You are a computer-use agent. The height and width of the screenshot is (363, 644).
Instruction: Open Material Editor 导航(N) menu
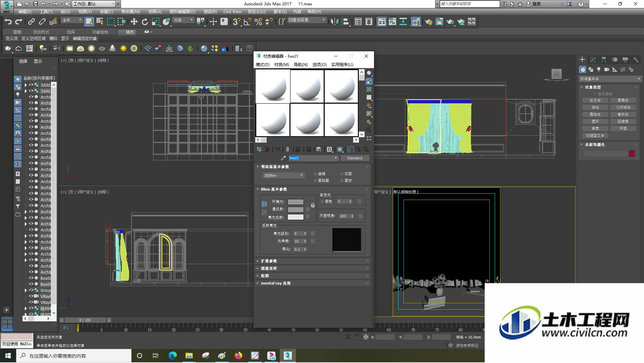(x=301, y=64)
